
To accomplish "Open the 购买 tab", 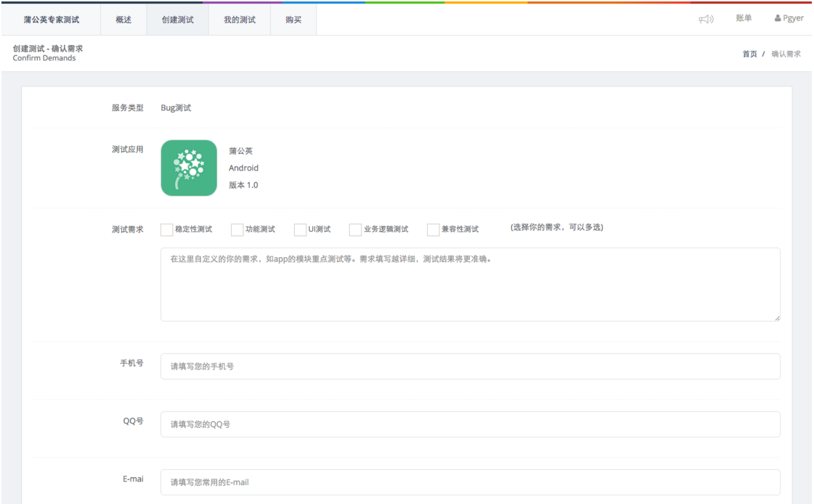I will pyautogui.click(x=293, y=20).
